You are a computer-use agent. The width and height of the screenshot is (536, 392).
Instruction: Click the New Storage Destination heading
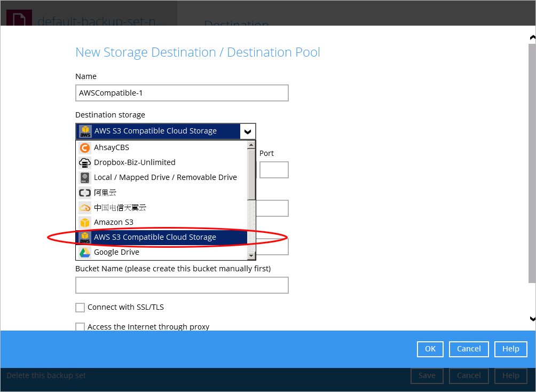coord(198,52)
